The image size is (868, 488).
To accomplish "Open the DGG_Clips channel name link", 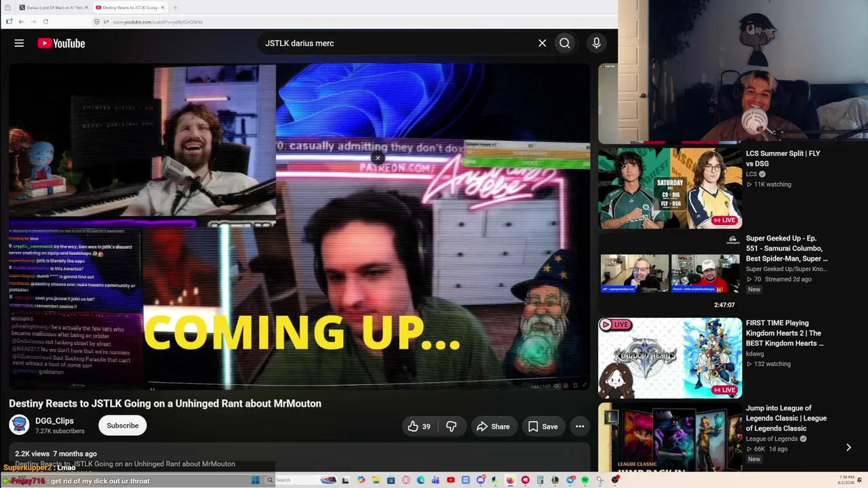I will pos(54,421).
